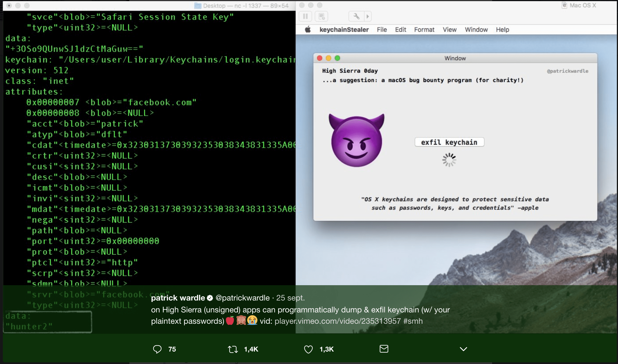Click the 75 replies count

point(172,349)
